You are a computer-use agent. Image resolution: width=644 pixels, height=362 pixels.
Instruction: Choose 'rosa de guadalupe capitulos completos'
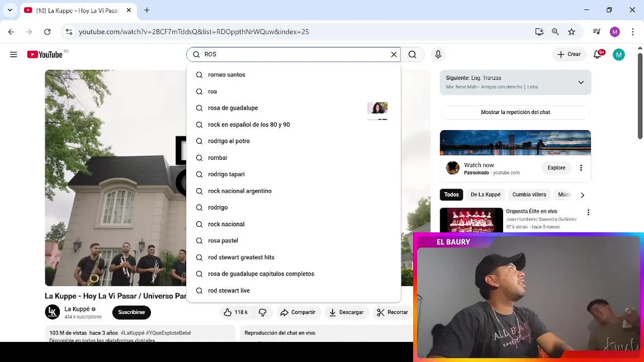click(x=293, y=274)
